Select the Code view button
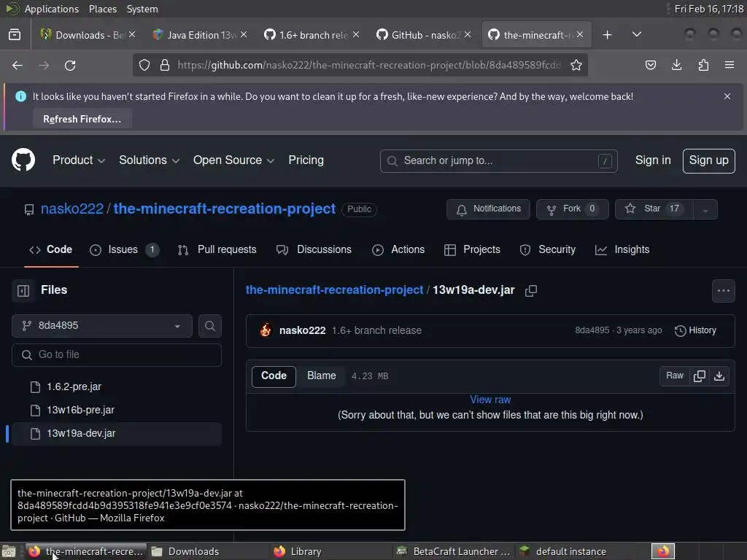 click(x=274, y=376)
